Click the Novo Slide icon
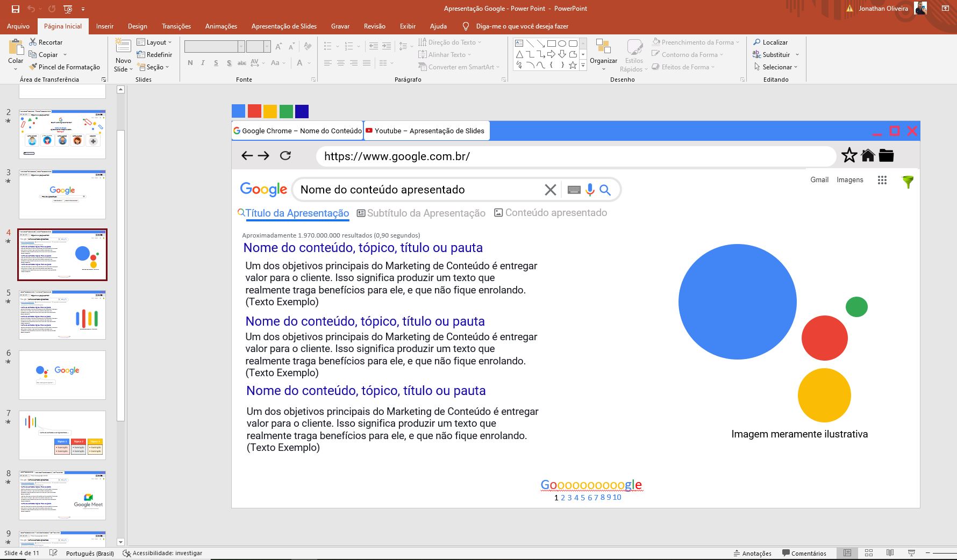957x560 pixels. 123,47
